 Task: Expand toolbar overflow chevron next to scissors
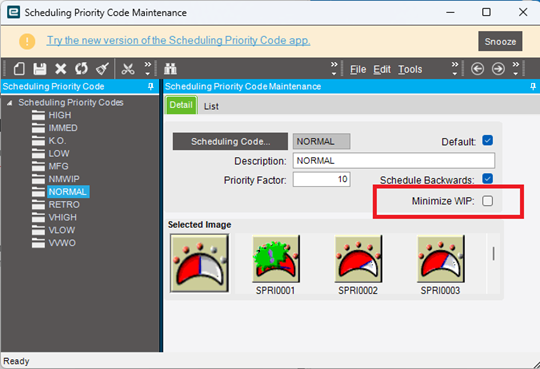[x=147, y=69]
